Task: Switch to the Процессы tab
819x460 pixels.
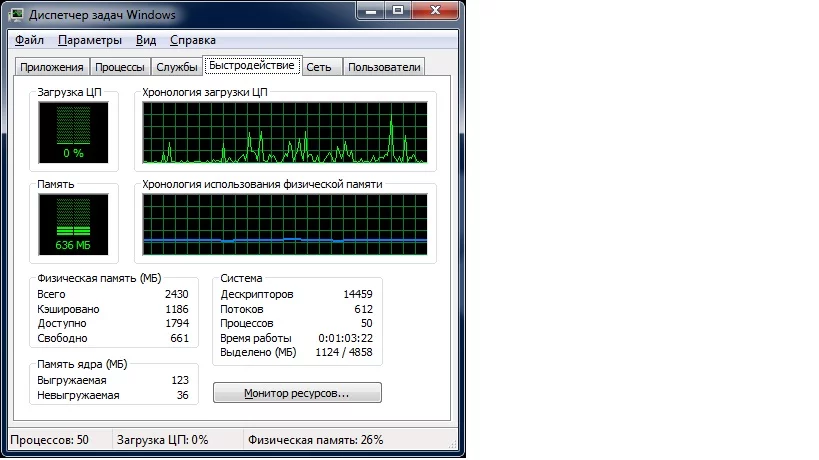Action: 120,67
